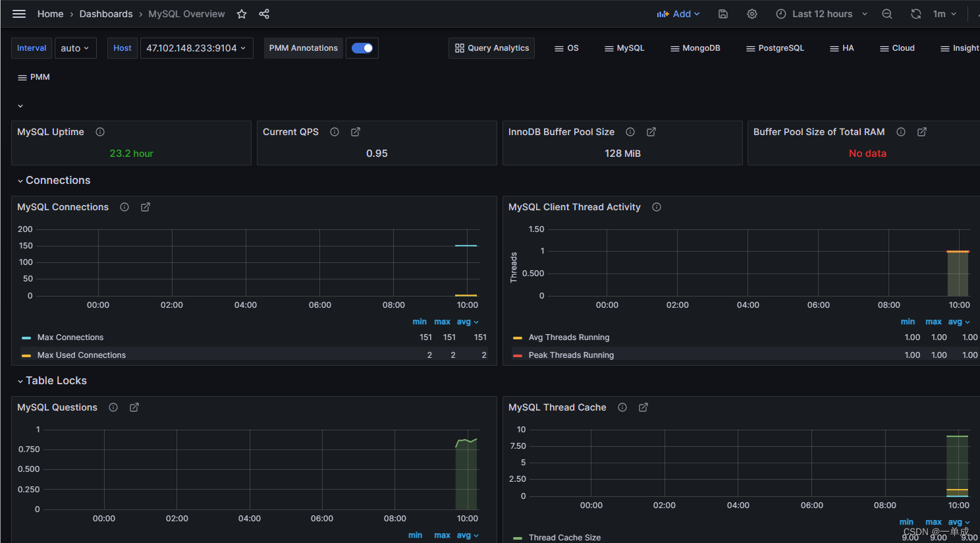Viewport: 980px width, 543px height.
Task: Go to Home breadcrumb
Action: (51, 14)
